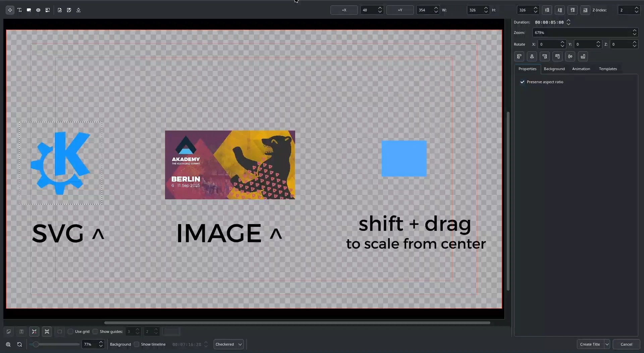Align item to the top edge
This screenshot has width=644, height=353.
point(557,56)
